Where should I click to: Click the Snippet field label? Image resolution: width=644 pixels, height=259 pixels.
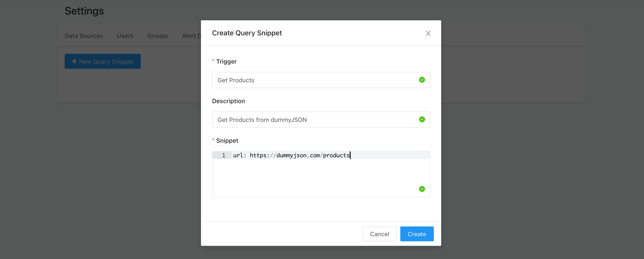tap(227, 141)
